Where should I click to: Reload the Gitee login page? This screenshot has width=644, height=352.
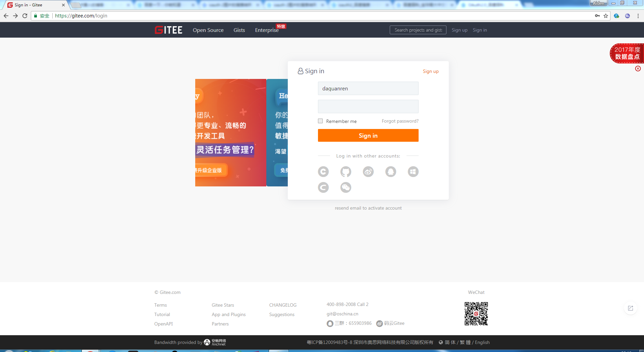25,16
